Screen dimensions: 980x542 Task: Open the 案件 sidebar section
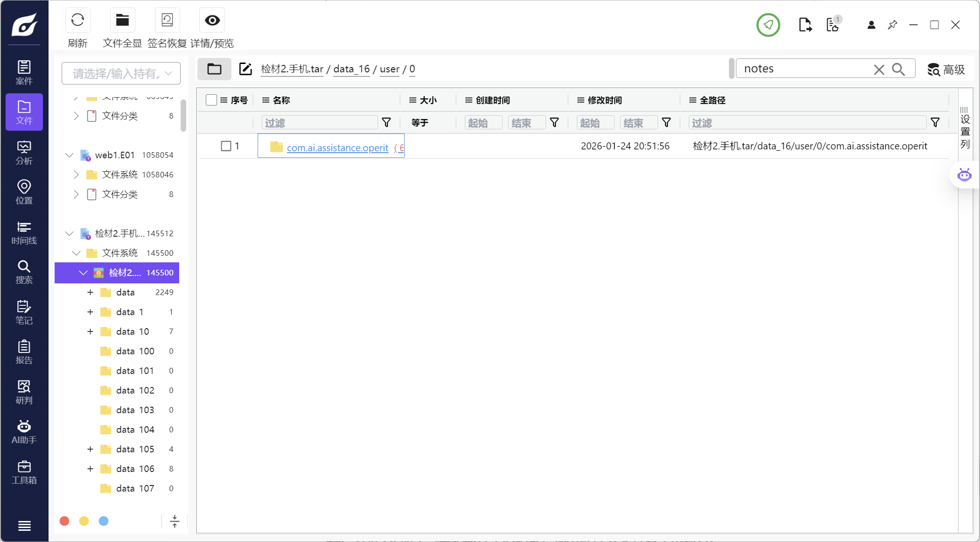click(24, 72)
